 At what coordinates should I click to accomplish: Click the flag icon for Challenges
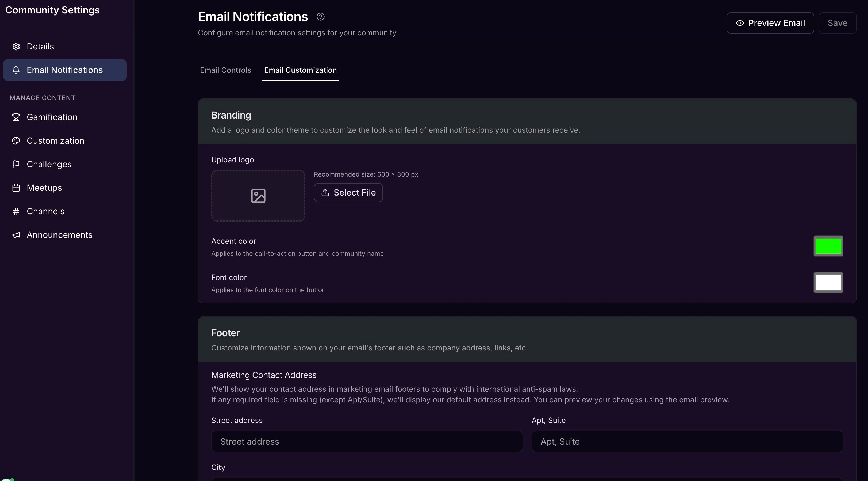point(16,164)
